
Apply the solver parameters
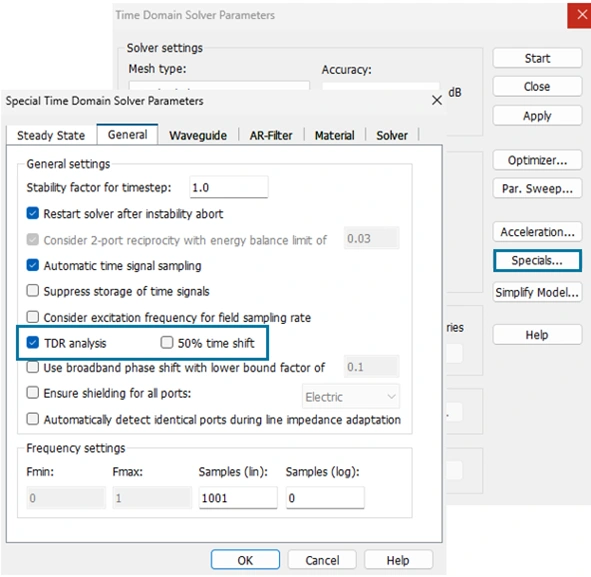point(537,116)
